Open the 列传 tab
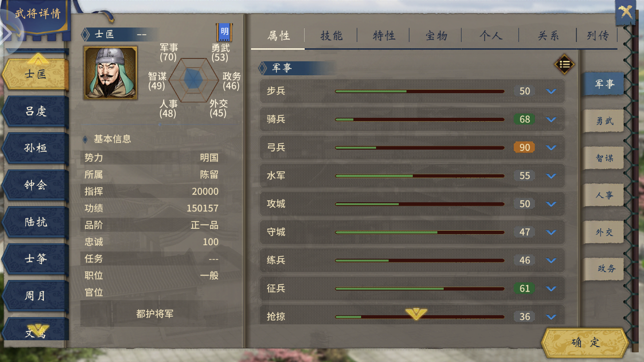Image resolution: width=644 pixels, height=362 pixels. coord(598,36)
